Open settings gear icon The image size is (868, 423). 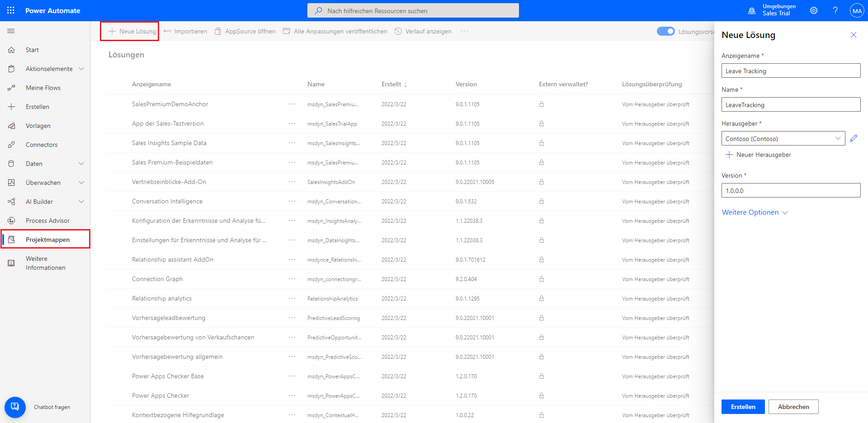pos(814,10)
